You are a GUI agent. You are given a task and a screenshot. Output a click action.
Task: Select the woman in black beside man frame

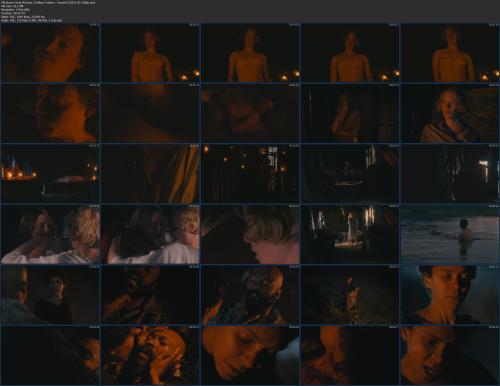tap(50, 295)
